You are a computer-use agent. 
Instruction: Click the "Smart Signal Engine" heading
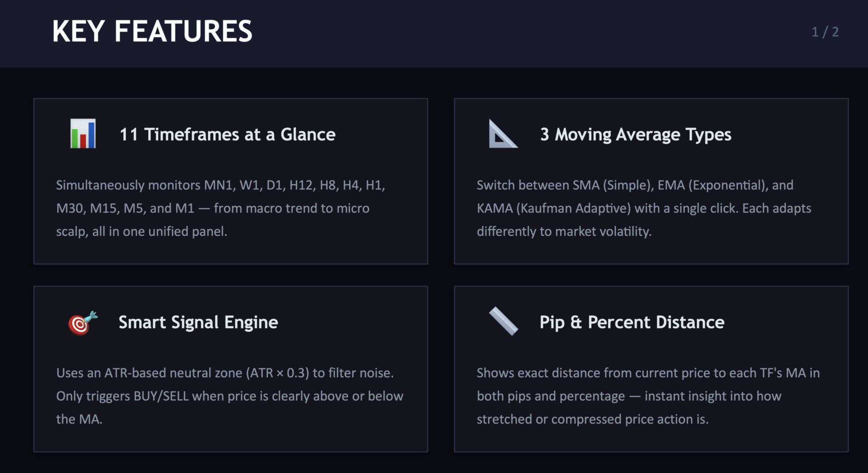tap(198, 323)
